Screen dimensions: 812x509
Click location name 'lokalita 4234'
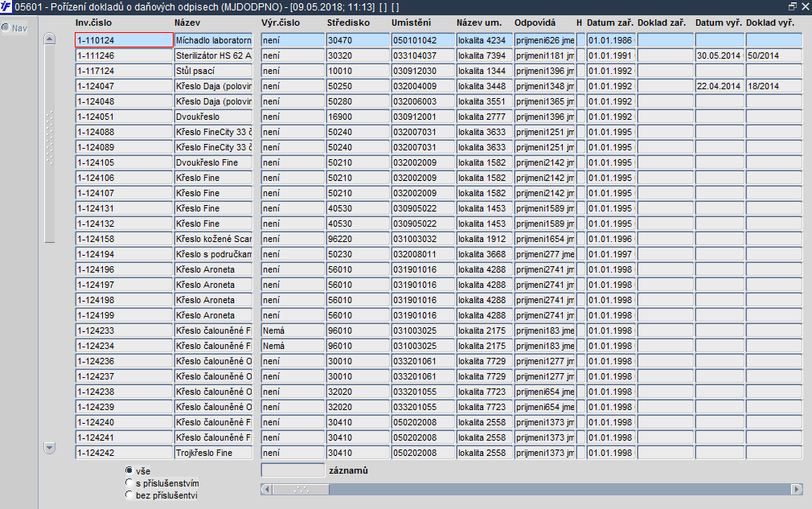(x=485, y=40)
